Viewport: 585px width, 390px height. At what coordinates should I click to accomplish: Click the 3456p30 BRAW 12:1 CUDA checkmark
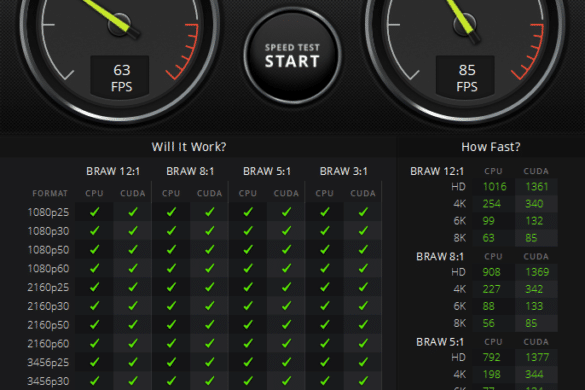pyautogui.click(x=133, y=381)
